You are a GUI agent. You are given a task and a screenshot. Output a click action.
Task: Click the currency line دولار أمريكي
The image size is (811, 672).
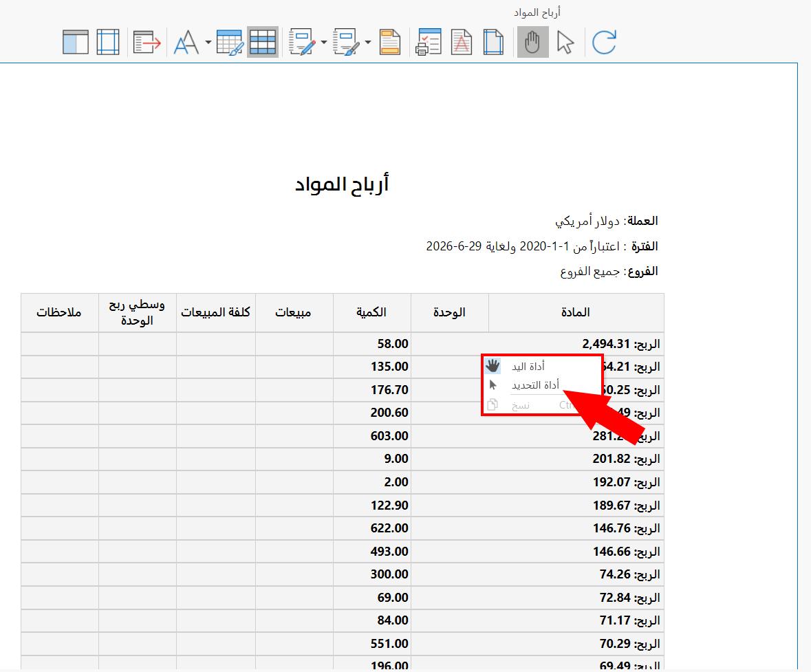[606, 221]
